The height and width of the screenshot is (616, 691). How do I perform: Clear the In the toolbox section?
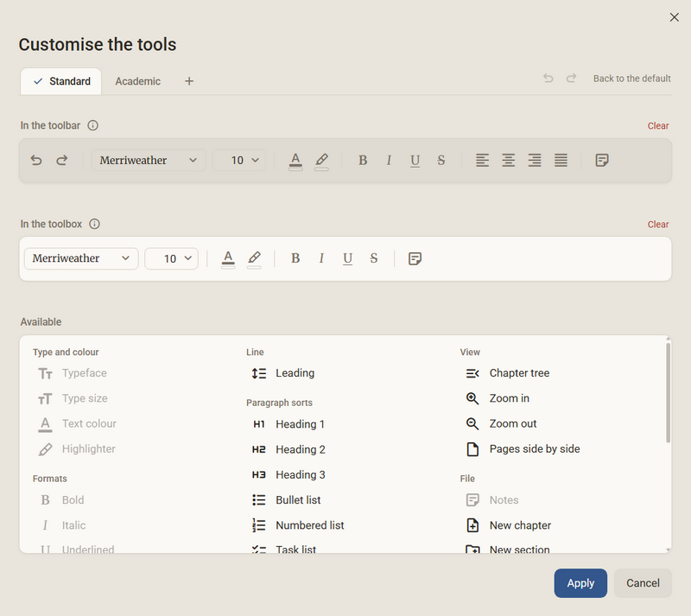658,225
